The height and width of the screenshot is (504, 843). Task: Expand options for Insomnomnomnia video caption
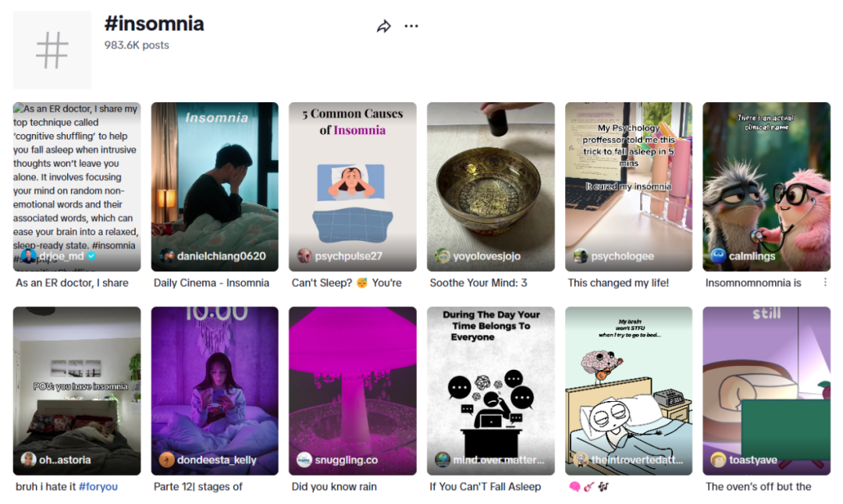(825, 282)
